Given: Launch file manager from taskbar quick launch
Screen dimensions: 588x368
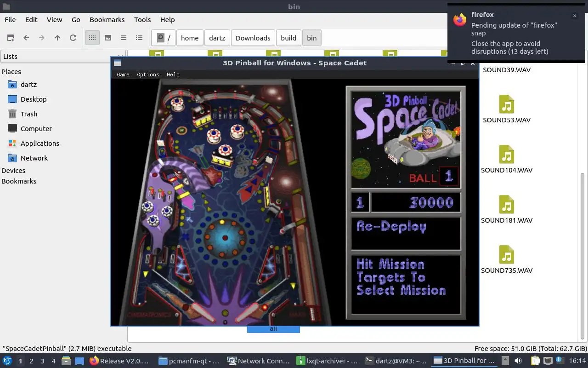Looking at the screenshot, I should click(x=66, y=361).
